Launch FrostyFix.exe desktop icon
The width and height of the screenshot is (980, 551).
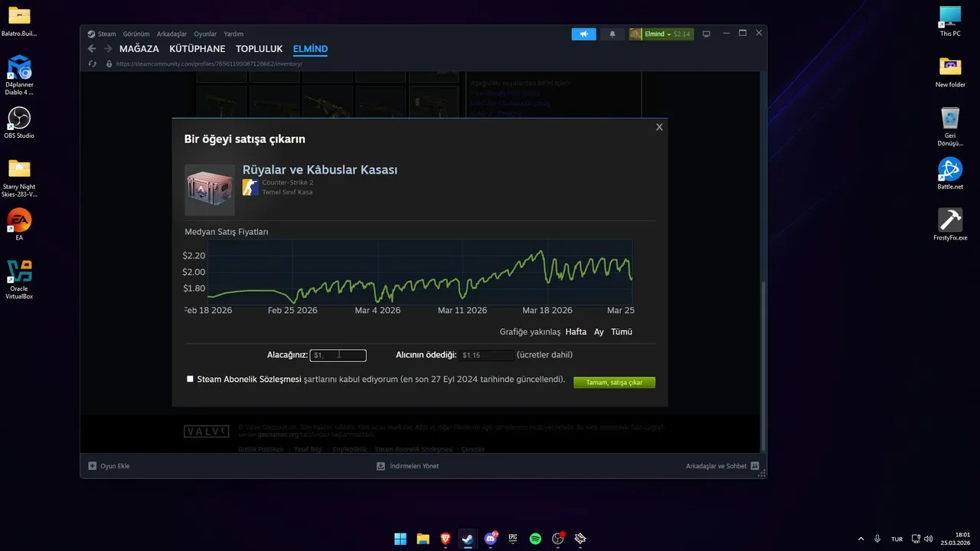pos(950,225)
